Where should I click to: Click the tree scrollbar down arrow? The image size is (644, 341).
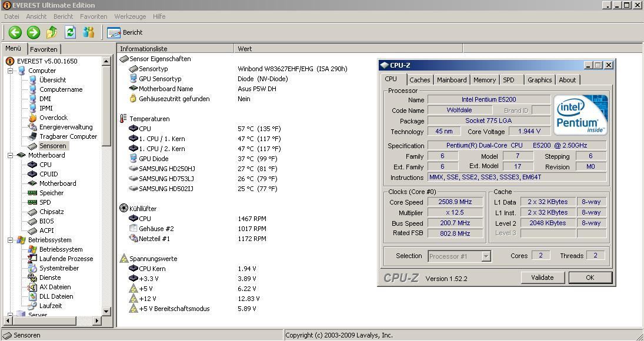point(106,312)
